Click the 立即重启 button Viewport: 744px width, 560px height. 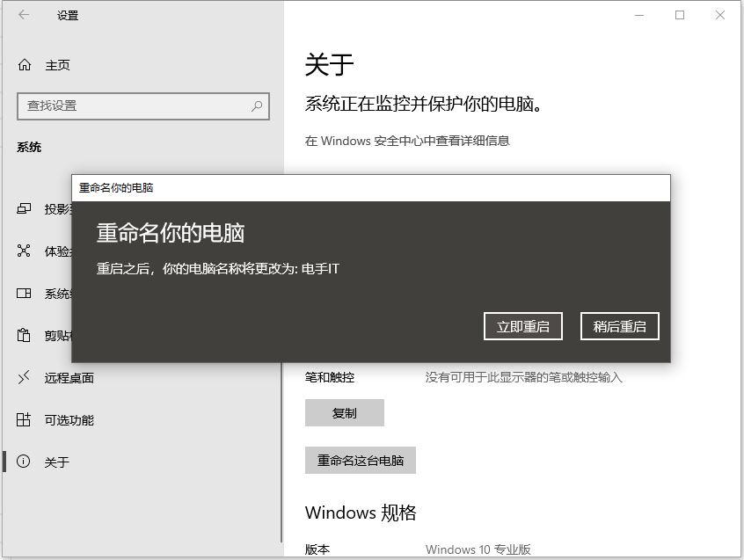522,325
